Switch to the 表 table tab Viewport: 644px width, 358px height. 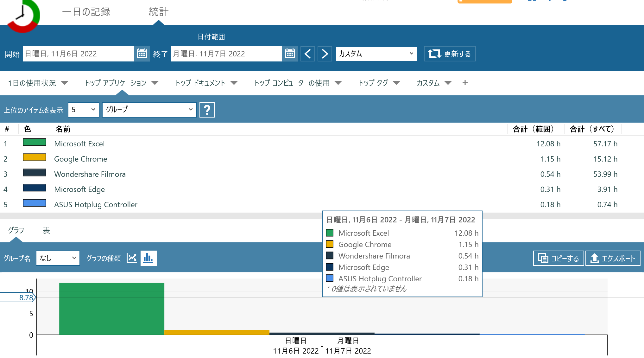point(46,231)
